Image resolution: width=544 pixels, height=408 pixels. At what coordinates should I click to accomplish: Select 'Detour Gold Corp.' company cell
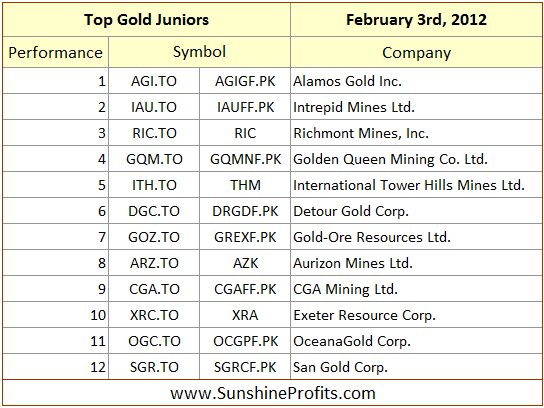[x=416, y=211]
